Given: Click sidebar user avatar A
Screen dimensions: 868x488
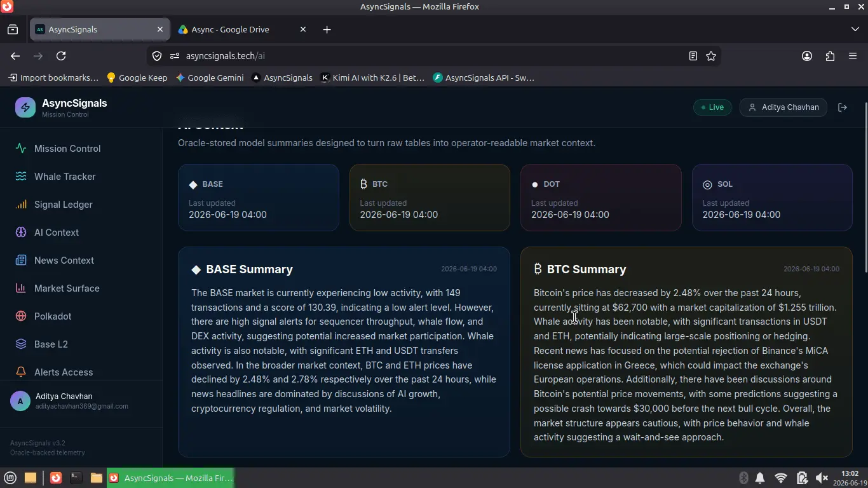Looking at the screenshot, I should (x=20, y=401).
